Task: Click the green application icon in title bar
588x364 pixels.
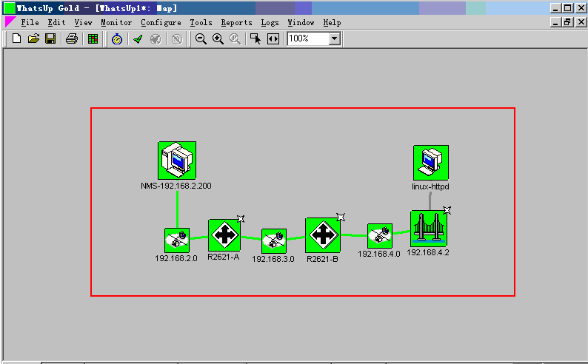Action: (10, 8)
